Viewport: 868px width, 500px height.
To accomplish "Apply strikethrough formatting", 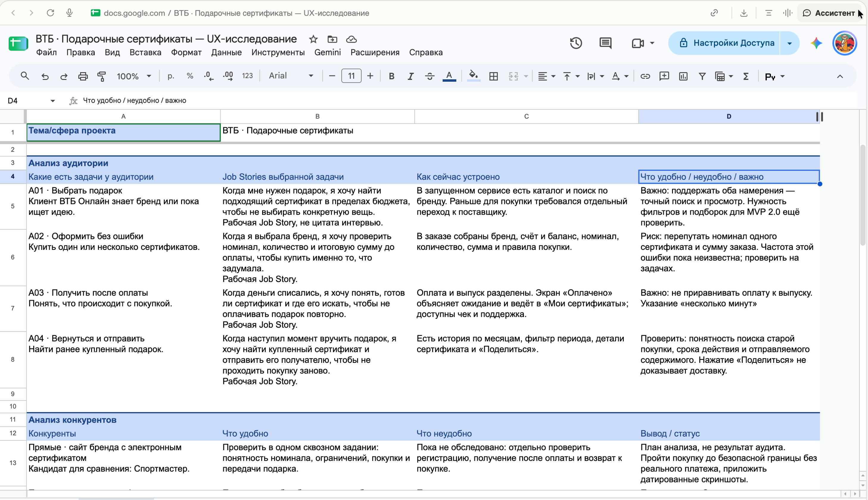I will (x=430, y=76).
